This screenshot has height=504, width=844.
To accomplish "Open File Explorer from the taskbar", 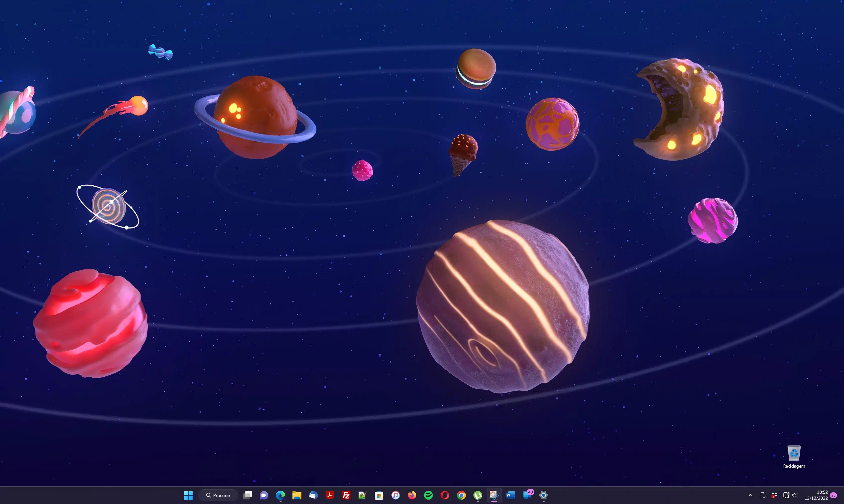I will (x=297, y=495).
